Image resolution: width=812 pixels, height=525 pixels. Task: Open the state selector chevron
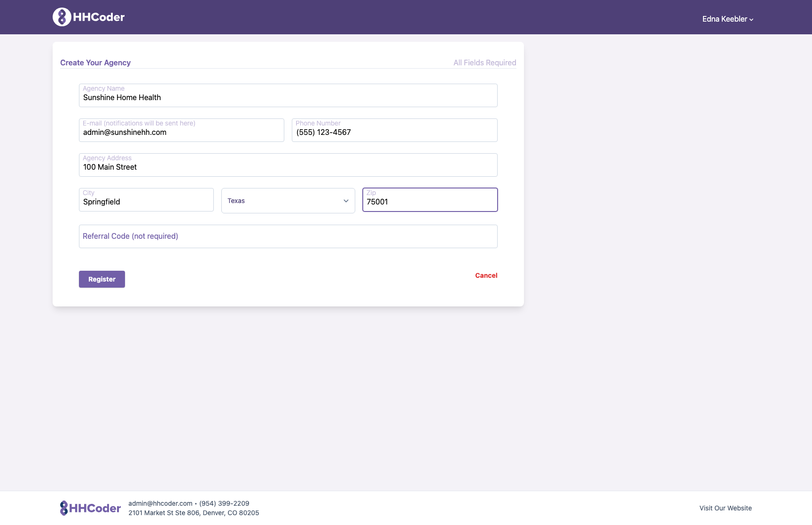[346, 200]
